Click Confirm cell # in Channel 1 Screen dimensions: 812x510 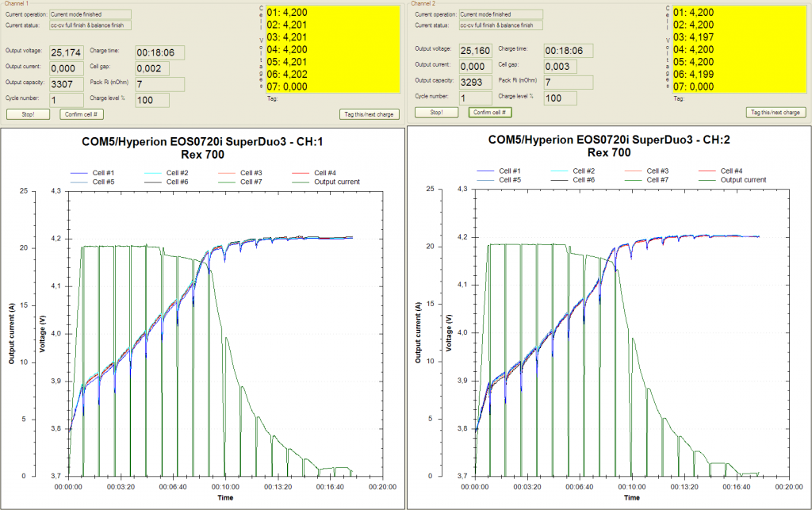[x=82, y=113]
